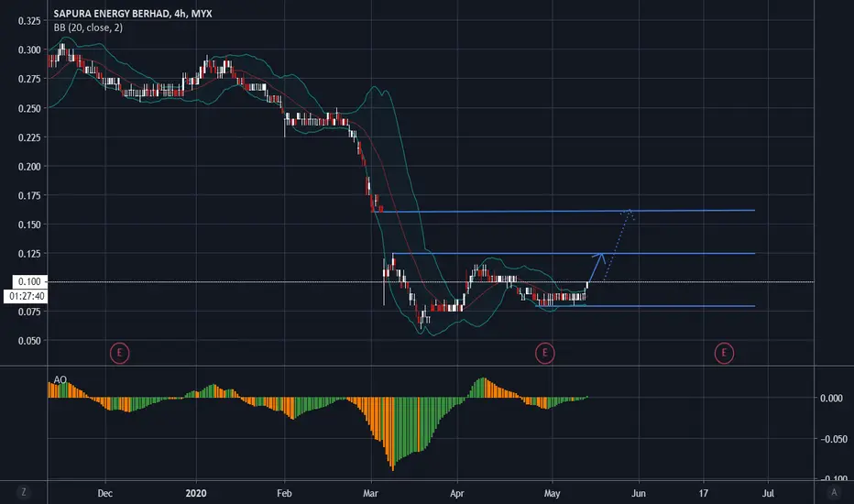Click the Apr label on the time axis
Viewport: 854px width, 504px height.
click(x=457, y=493)
